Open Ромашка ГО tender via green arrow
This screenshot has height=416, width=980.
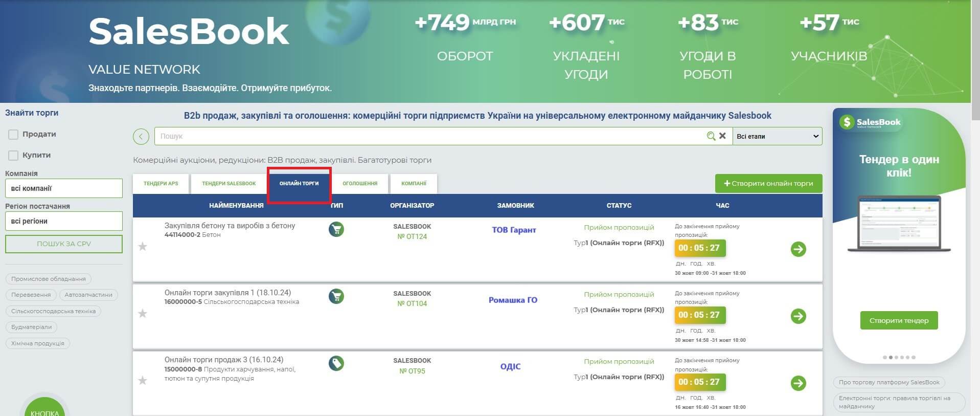tap(799, 316)
